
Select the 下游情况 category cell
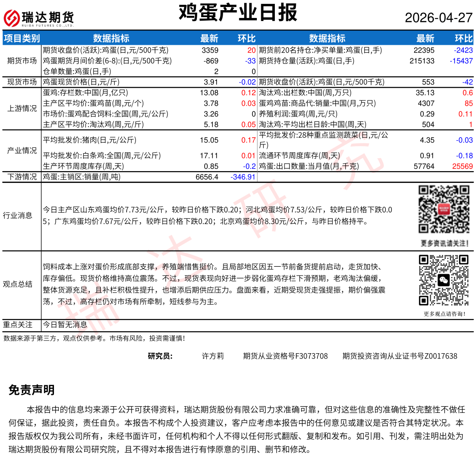click(x=22, y=177)
